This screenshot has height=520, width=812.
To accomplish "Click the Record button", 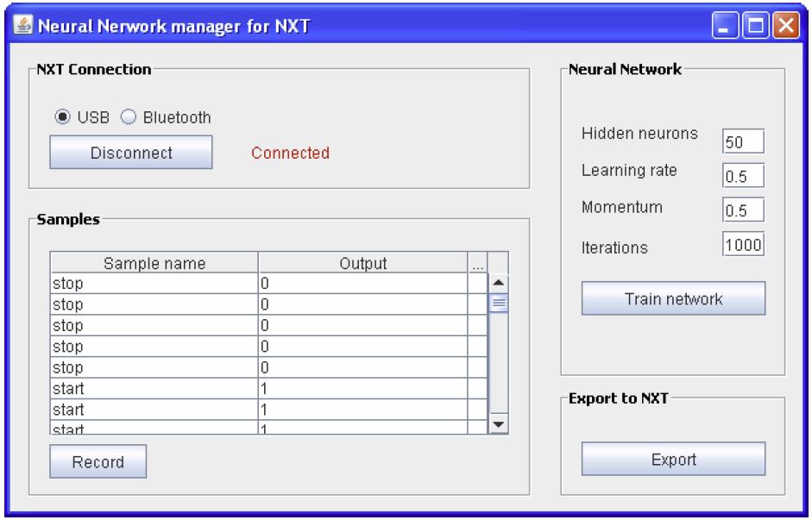I will [98, 461].
